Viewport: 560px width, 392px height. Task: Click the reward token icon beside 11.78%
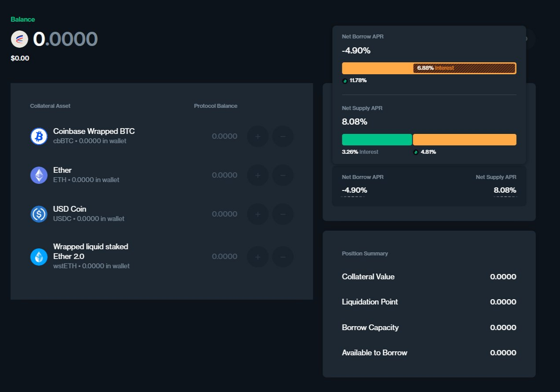(345, 81)
